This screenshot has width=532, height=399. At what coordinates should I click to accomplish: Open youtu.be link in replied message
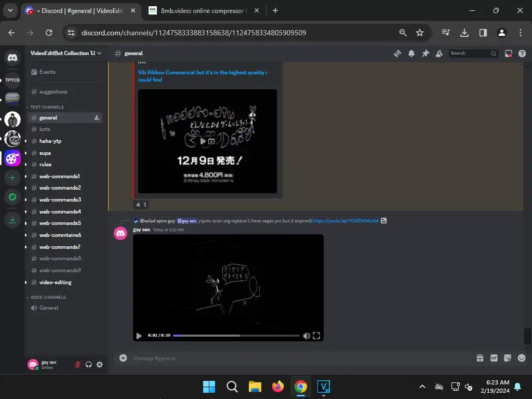coord(345,220)
